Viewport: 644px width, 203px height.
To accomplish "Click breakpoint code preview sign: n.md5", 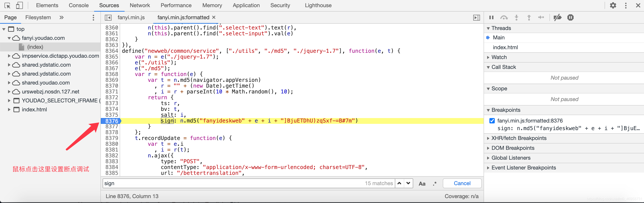I will tap(568, 128).
